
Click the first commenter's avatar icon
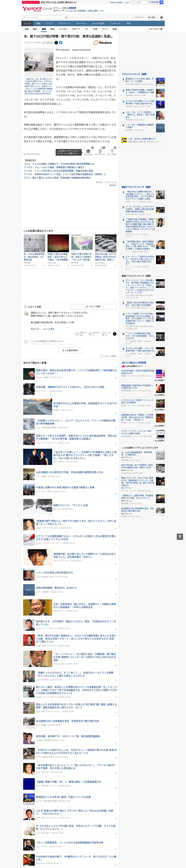[x=26, y=313]
